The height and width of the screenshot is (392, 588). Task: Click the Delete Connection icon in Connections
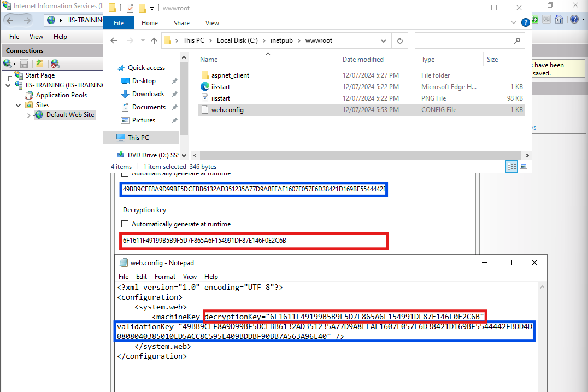coord(55,63)
